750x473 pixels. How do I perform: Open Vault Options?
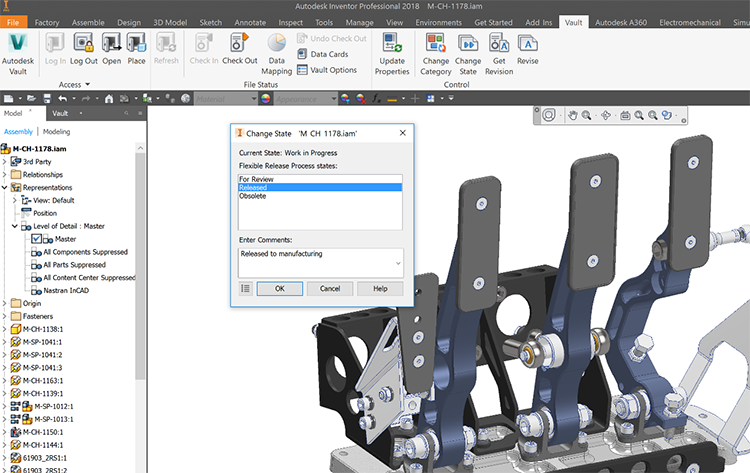[327, 70]
